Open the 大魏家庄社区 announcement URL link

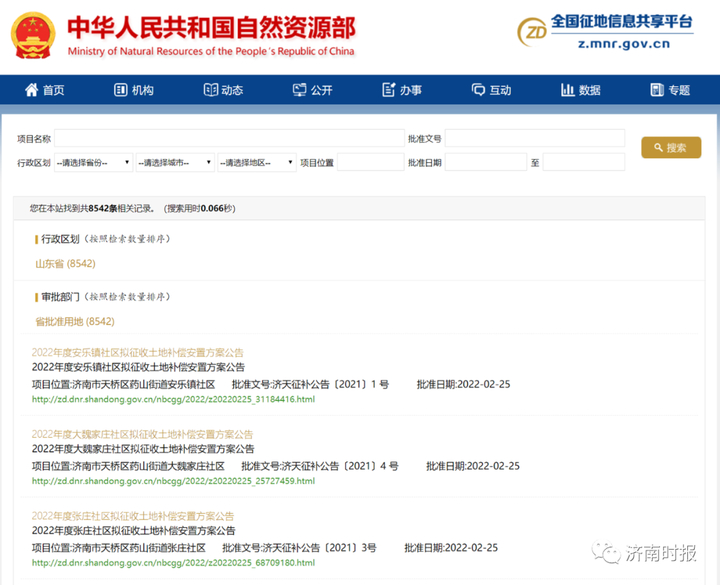(173, 481)
